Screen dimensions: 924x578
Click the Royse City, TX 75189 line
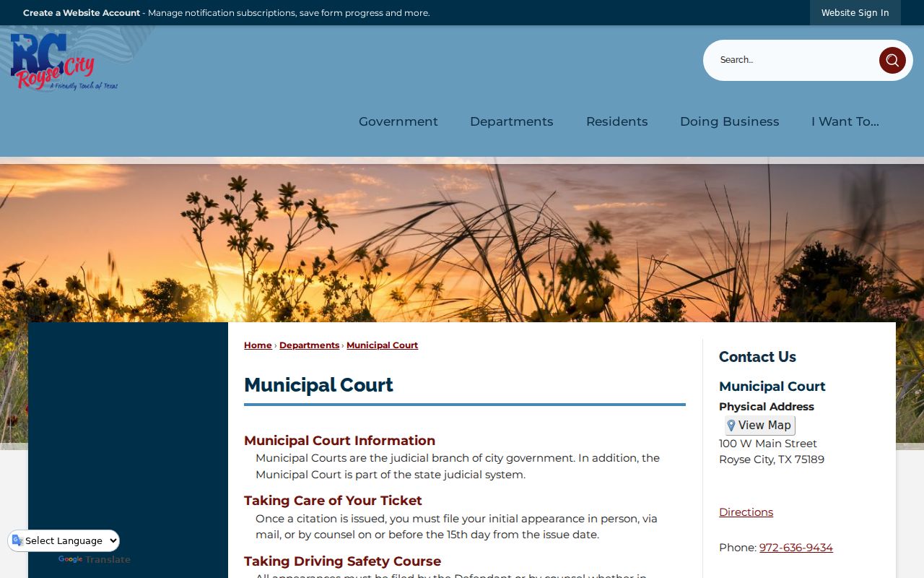pyautogui.click(x=772, y=460)
